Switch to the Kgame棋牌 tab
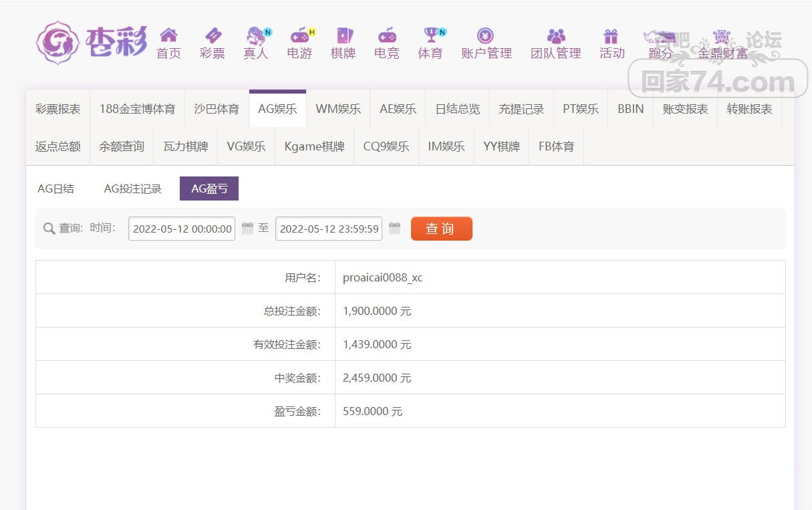 (314, 146)
